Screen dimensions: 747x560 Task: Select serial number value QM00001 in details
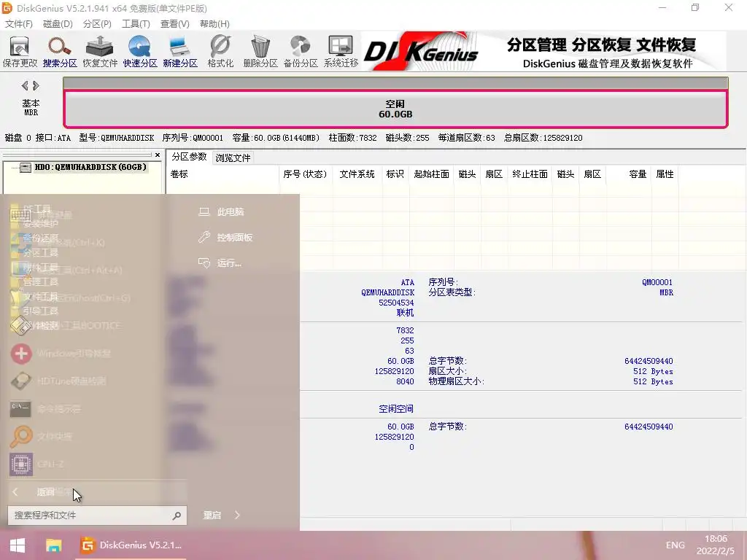657,282
